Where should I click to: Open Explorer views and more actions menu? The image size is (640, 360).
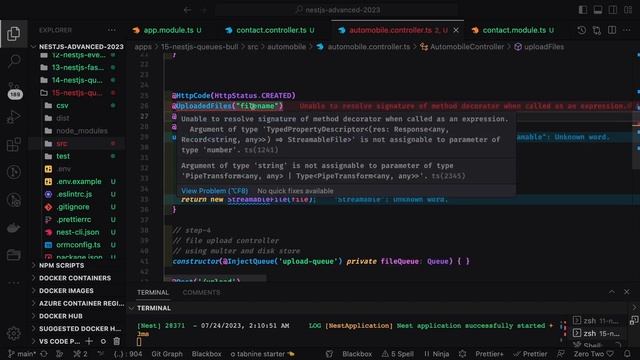pos(111,30)
